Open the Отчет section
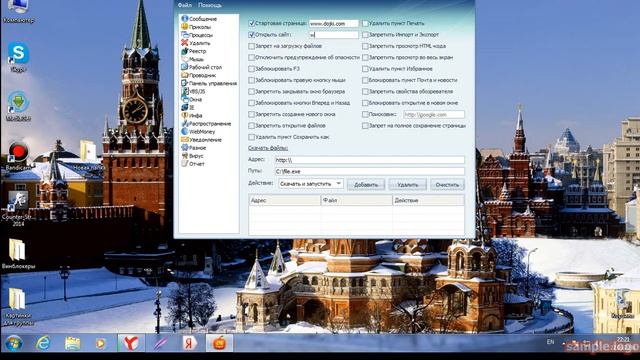Screen dimensions: 640x360 coord(193,164)
